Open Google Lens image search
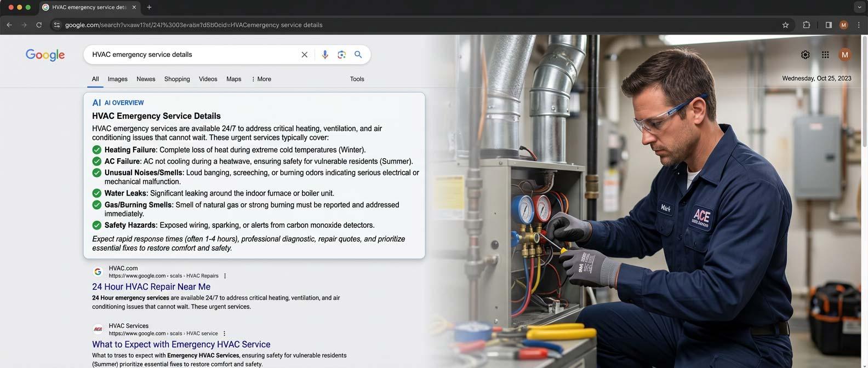Viewport: 868px width, 368px height. [x=341, y=55]
